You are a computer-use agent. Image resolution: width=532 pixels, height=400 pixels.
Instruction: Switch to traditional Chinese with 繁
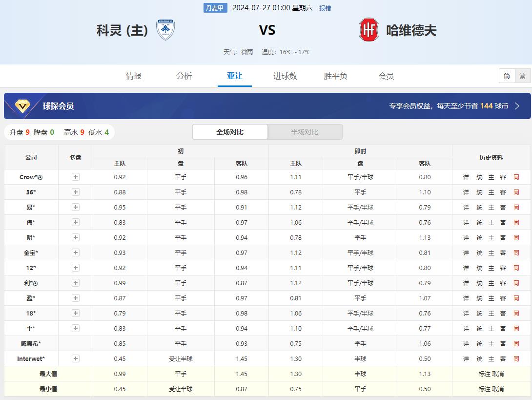pos(522,76)
